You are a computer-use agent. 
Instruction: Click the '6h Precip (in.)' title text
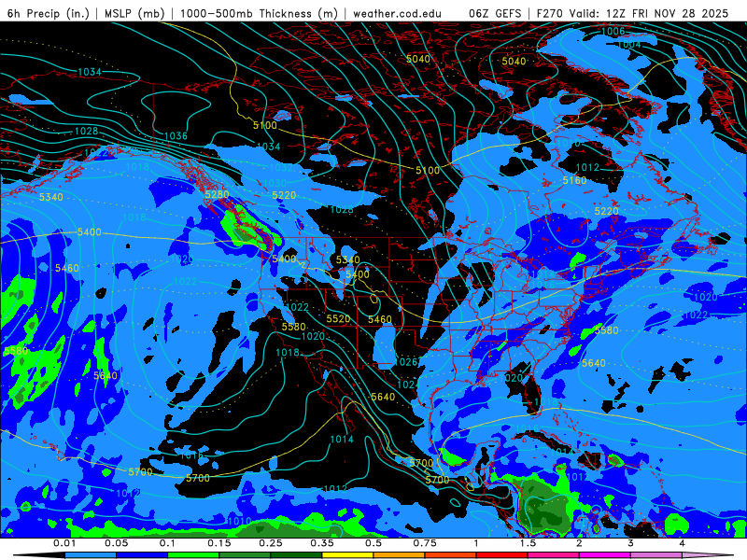click(x=49, y=13)
